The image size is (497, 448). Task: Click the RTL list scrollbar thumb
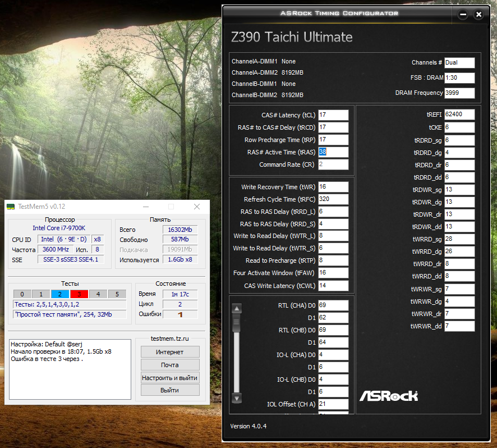tap(237, 322)
